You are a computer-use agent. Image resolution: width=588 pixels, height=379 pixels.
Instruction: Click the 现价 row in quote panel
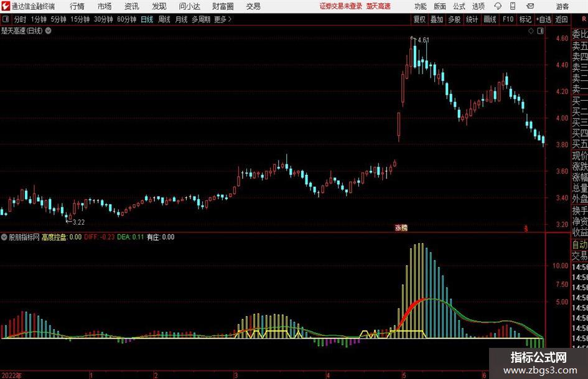coord(580,156)
